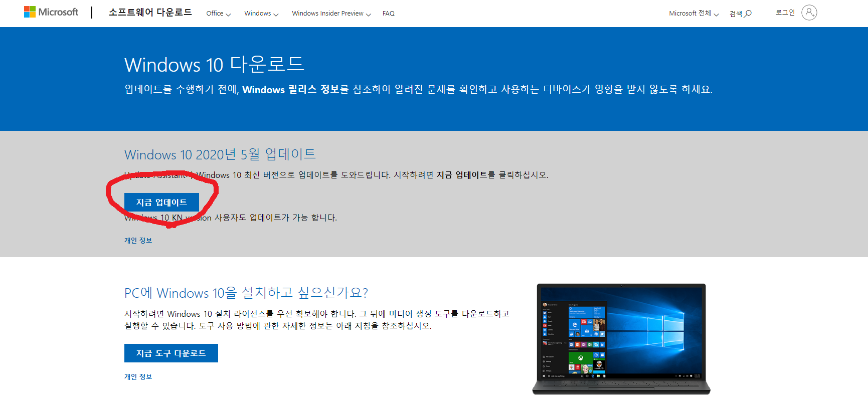Click the Windows 10 KN version sentence
The width and height of the screenshot is (868, 400).
(231, 218)
